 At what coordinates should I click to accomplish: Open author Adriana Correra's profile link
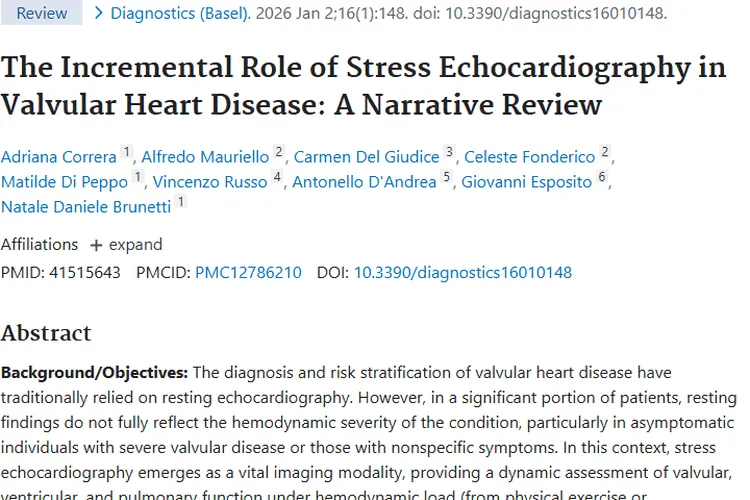coord(59,156)
